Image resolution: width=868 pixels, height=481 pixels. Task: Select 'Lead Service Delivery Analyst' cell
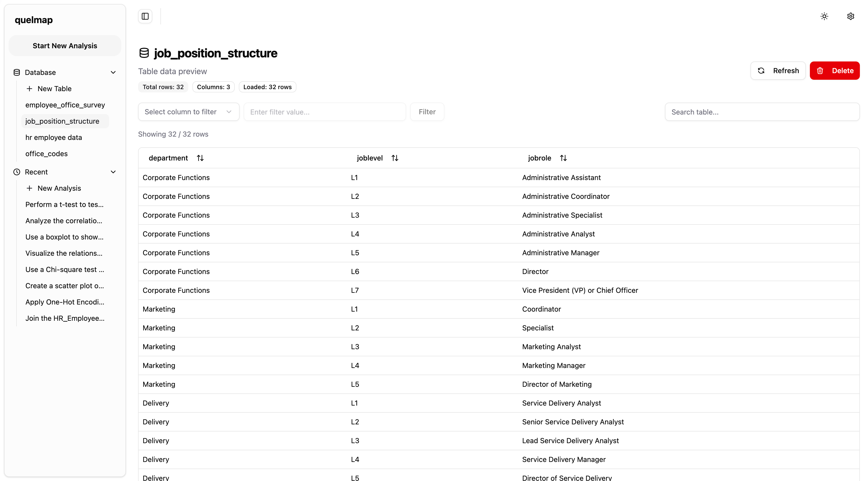pyautogui.click(x=571, y=441)
